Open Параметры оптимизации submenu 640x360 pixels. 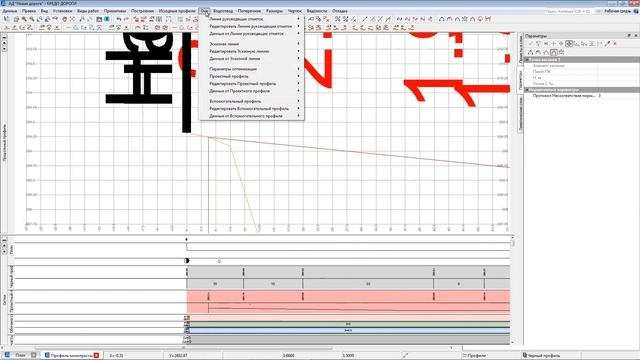click(x=251, y=69)
